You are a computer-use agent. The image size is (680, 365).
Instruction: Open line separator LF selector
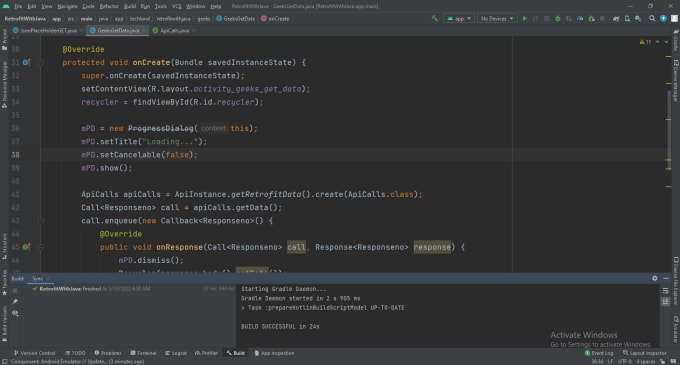pos(611,361)
